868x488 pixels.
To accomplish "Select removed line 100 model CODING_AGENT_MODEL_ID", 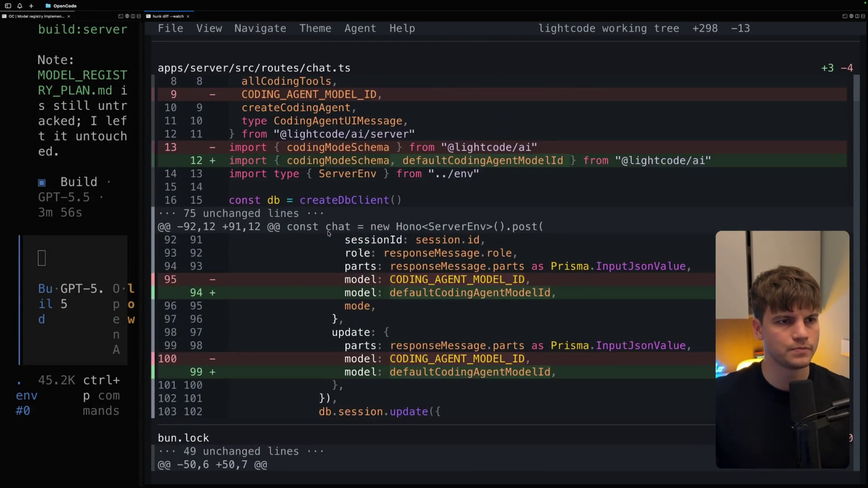I will (x=436, y=359).
